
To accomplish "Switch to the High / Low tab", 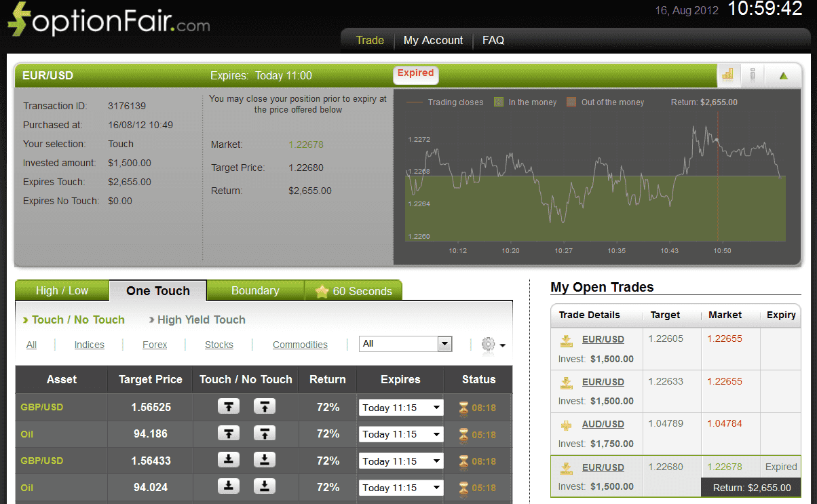I will tap(62, 290).
